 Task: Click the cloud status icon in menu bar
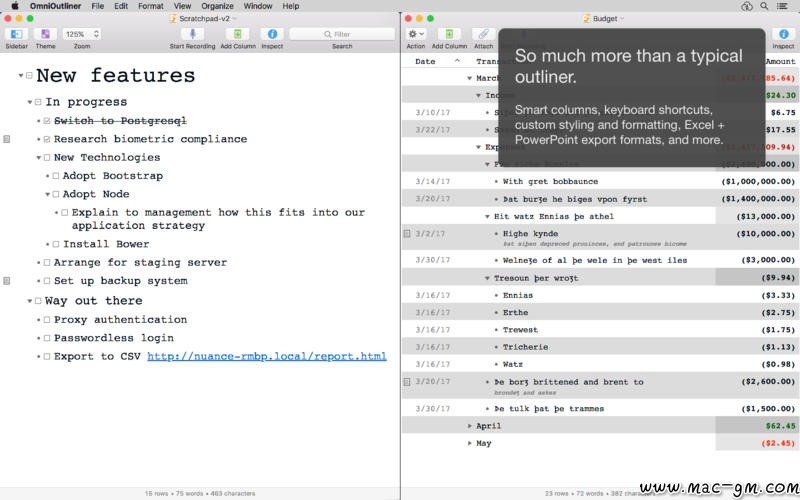coord(746,6)
